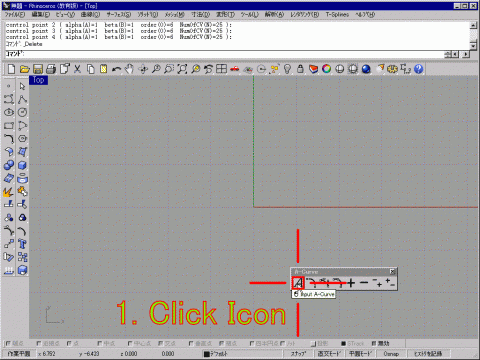Click command history scroll up arrow

473,25
